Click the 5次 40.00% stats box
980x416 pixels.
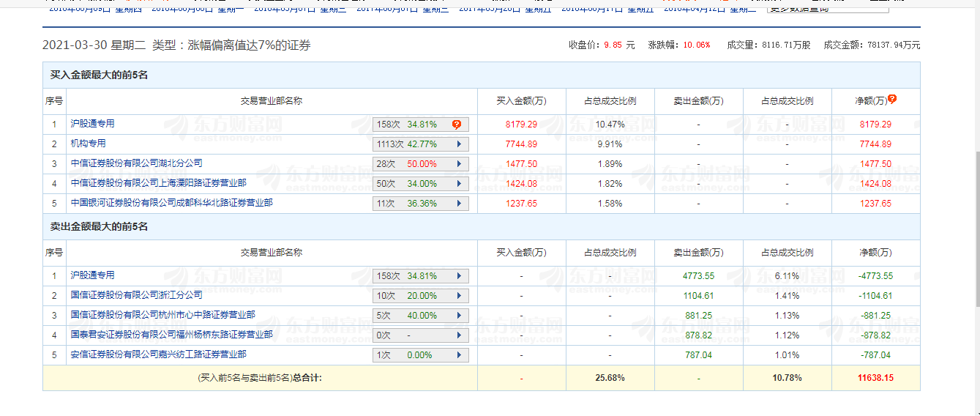[421, 316]
